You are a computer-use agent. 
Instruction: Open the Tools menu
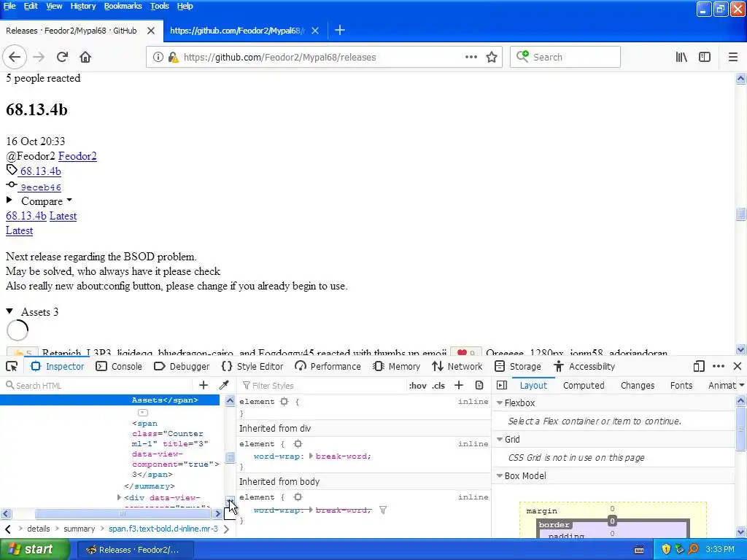[x=159, y=6]
